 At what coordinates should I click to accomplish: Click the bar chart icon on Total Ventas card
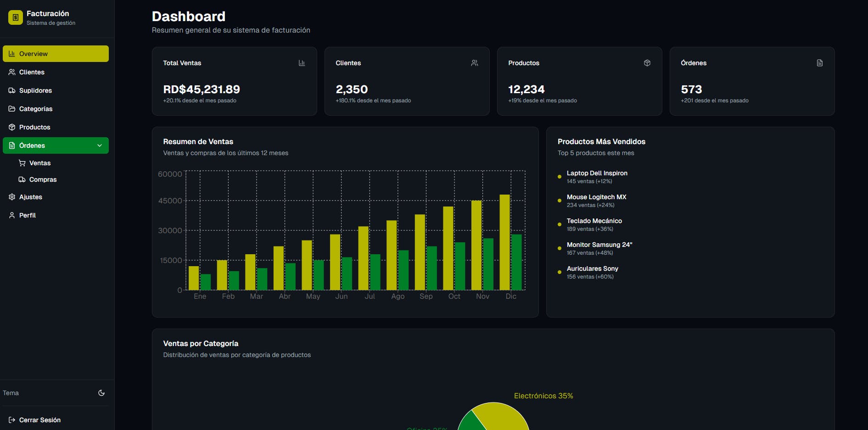pyautogui.click(x=302, y=63)
